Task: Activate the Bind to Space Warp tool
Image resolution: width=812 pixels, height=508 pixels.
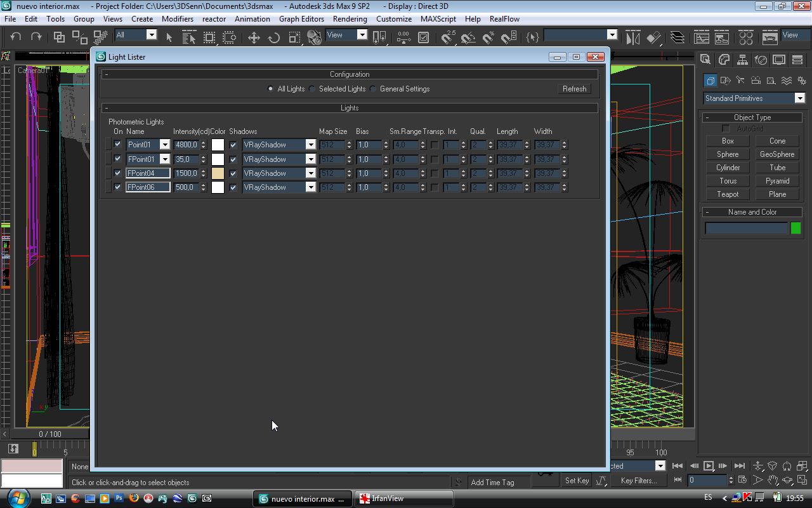Action: click(x=100, y=37)
